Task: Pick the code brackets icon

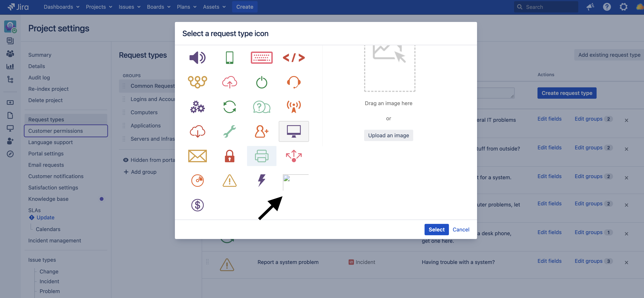Action: [x=294, y=57]
